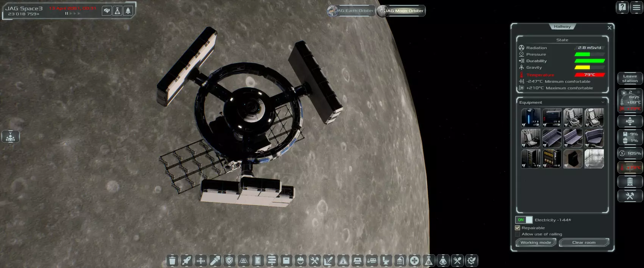
Task: Click the JAG Space3 company name
Action: coord(24,8)
